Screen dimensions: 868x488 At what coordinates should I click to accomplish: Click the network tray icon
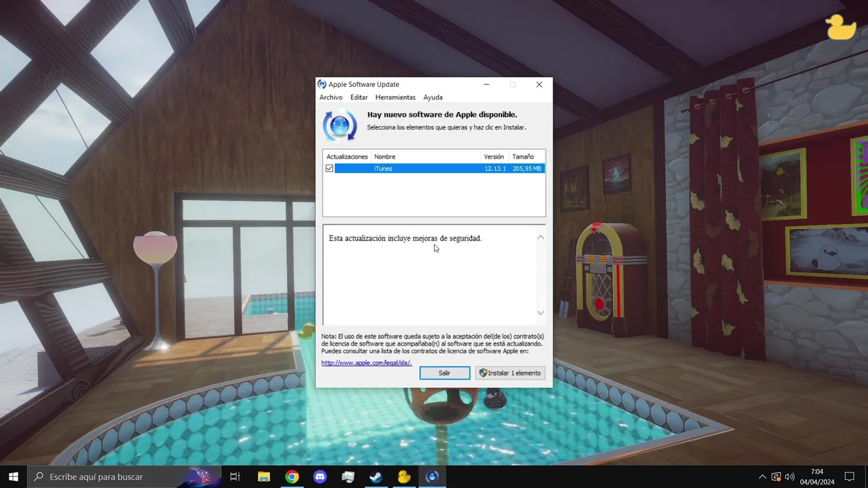point(776,476)
